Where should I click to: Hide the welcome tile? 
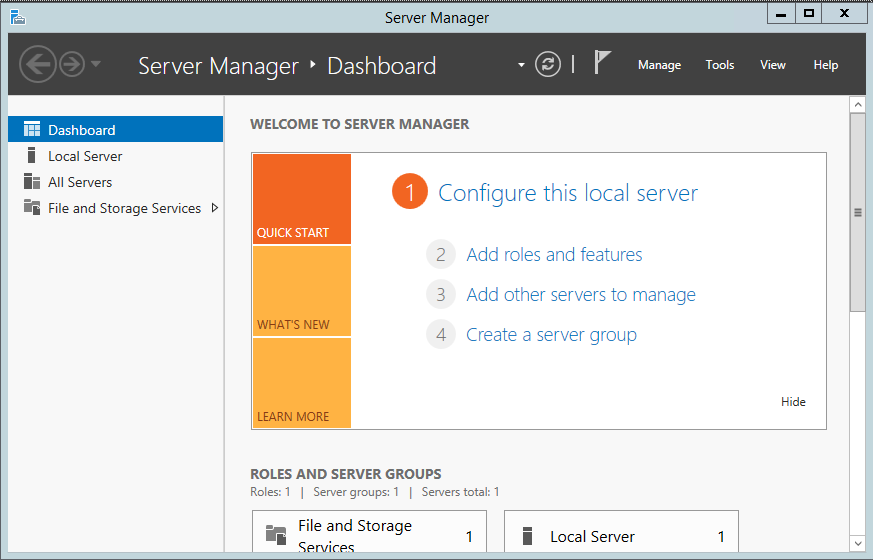(x=792, y=402)
